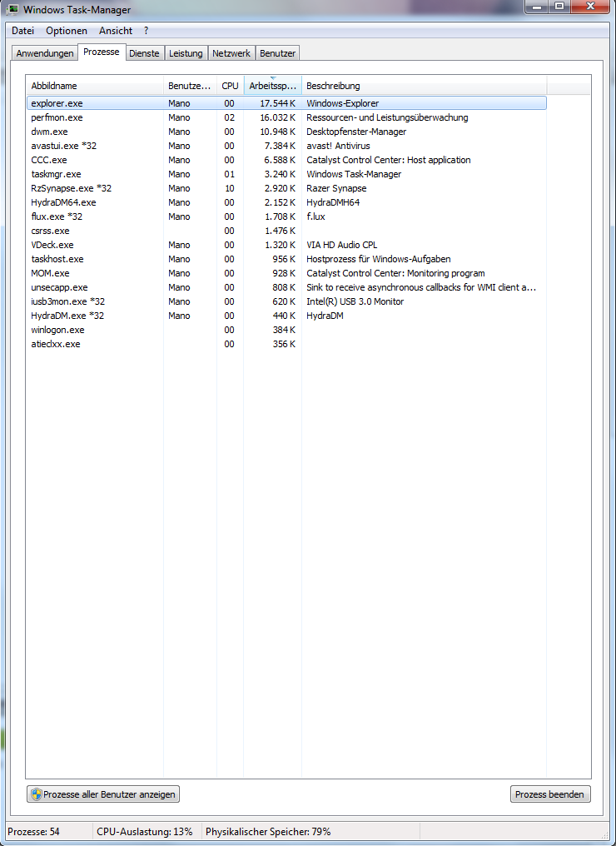Image resolution: width=616 pixels, height=846 pixels.
Task: Switch to the Dienste tab
Action: 145,53
